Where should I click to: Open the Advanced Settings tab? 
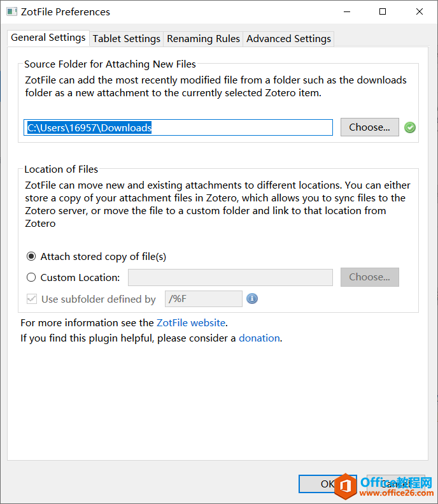click(x=288, y=39)
